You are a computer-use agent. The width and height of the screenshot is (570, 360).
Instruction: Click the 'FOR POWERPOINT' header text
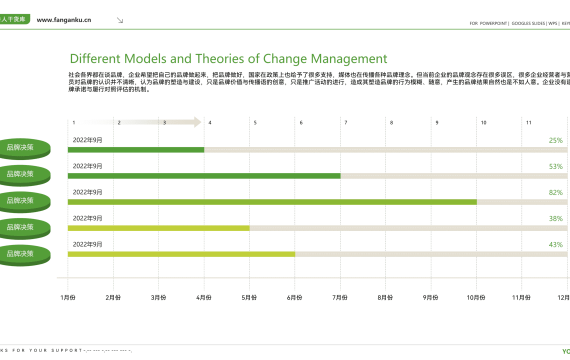click(488, 23)
